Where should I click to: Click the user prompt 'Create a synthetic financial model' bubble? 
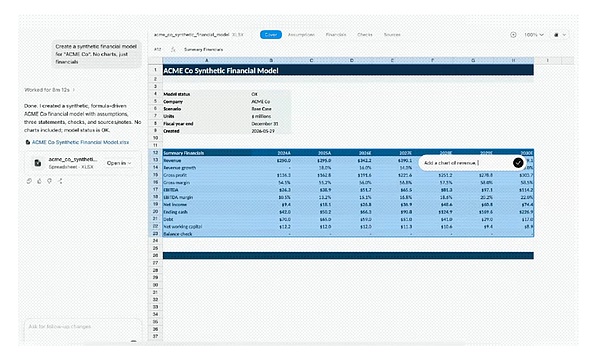coord(96,54)
